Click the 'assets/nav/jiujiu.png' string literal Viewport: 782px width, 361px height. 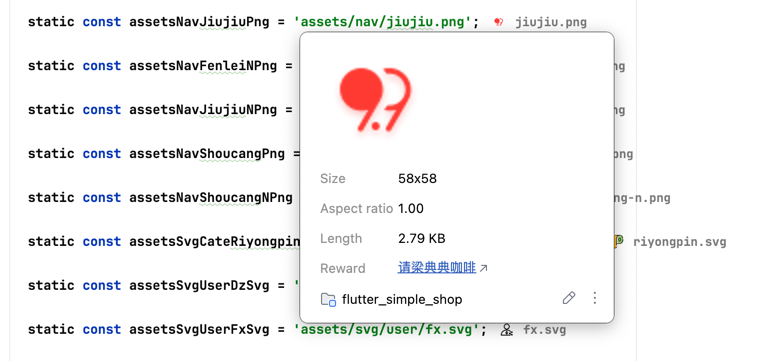click(x=383, y=22)
